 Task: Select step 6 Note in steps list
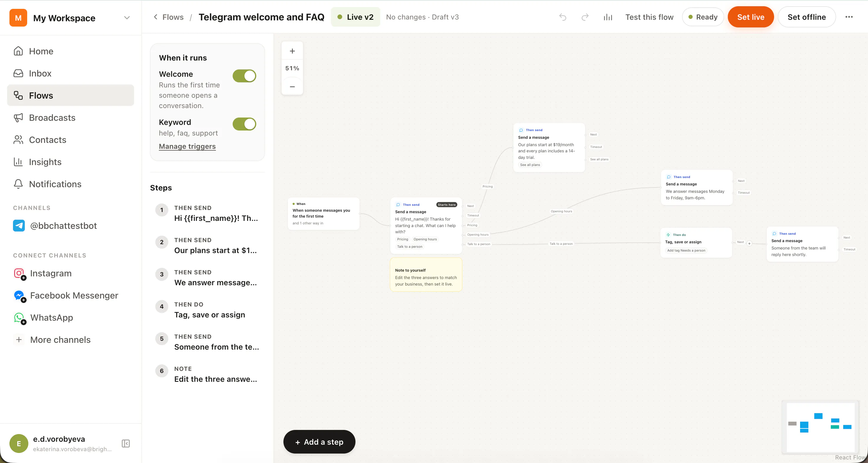point(208,374)
